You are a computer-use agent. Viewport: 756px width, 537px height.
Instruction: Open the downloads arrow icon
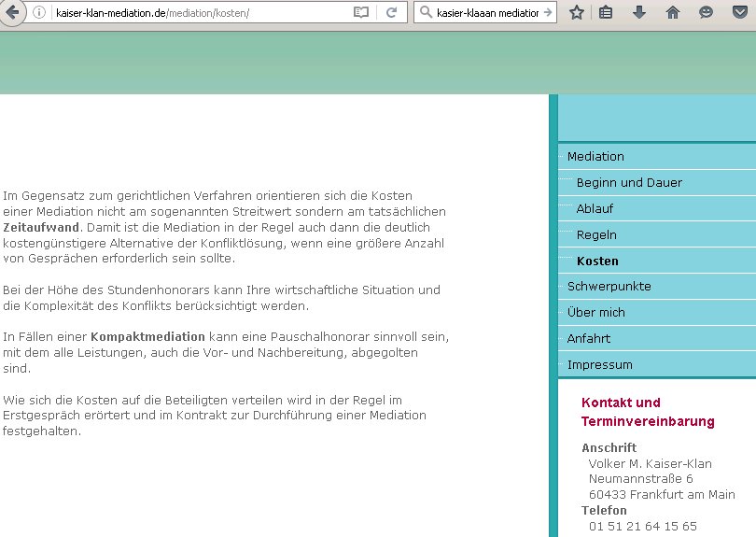639,13
